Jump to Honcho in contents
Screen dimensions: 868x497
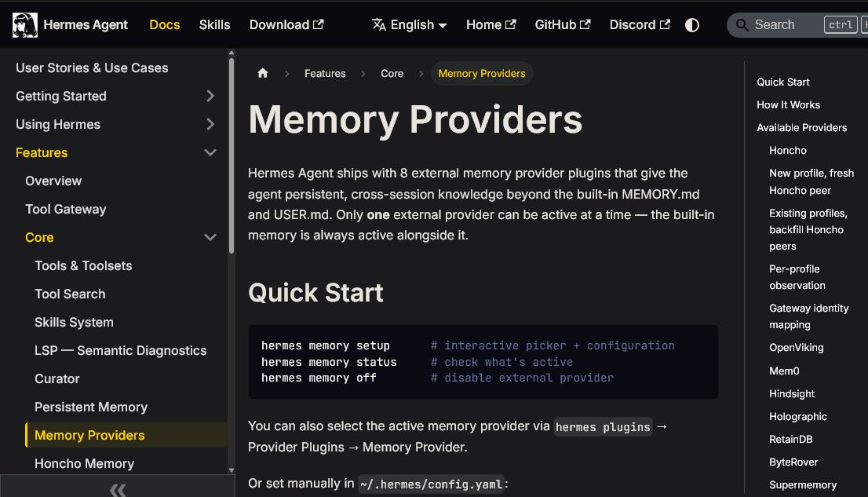point(788,150)
